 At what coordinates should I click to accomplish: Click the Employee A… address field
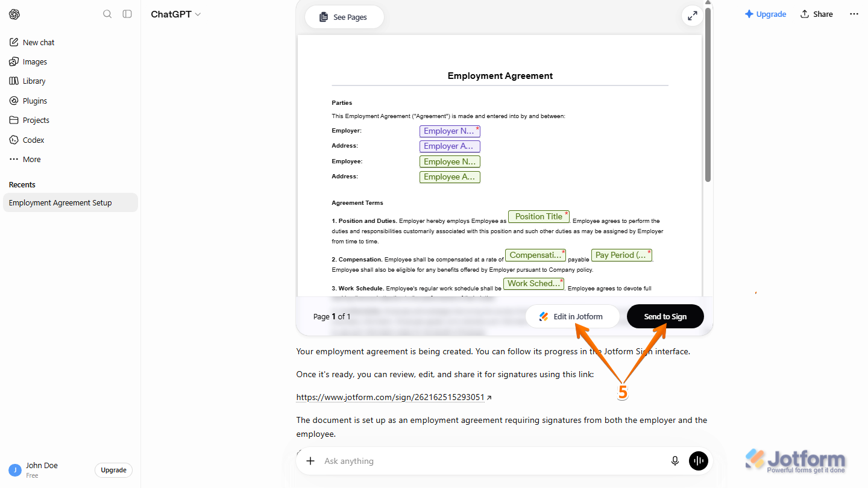click(450, 177)
